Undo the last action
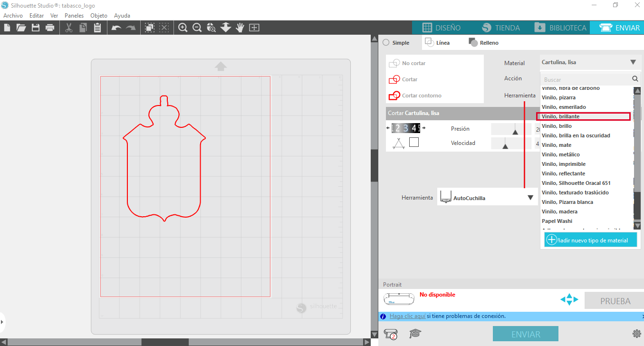Viewport: 644px width, 346px height. (x=116, y=28)
